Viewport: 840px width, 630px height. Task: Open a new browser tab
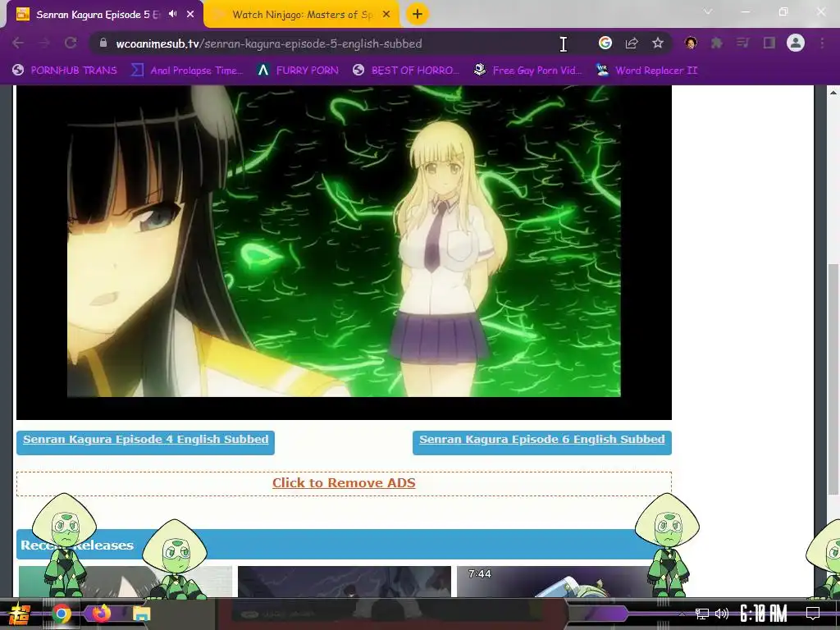418,14
